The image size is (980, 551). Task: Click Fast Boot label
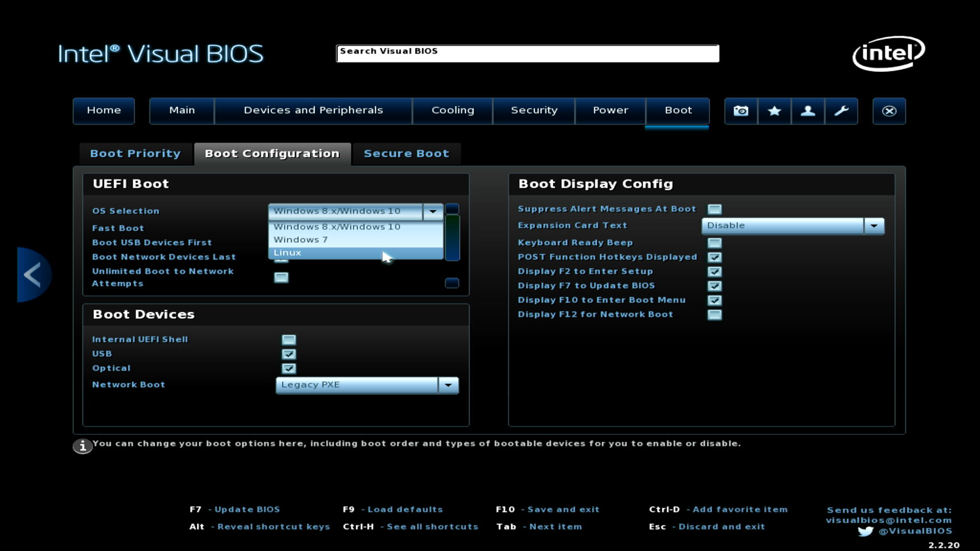[x=118, y=229]
